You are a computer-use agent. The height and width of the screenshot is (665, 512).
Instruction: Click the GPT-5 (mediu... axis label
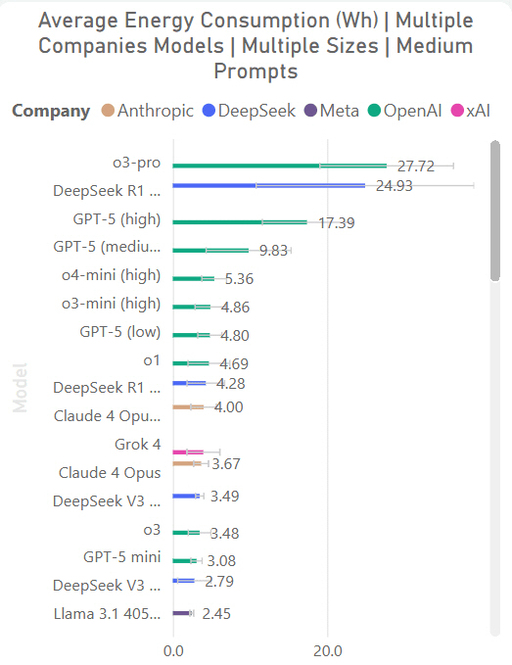point(107,247)
